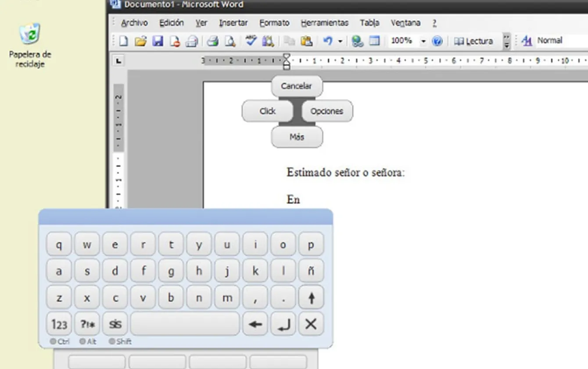Screen dimensions: 588x369
Task: Click the indent marker on horizontal ruler
Action: click(x=287, y=61)
